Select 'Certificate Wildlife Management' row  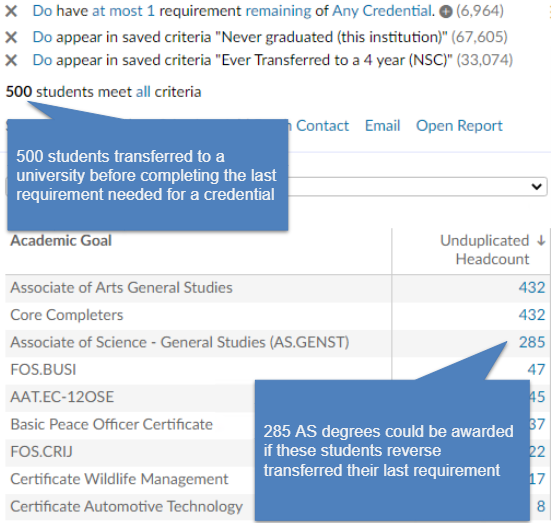coord(119,479)
